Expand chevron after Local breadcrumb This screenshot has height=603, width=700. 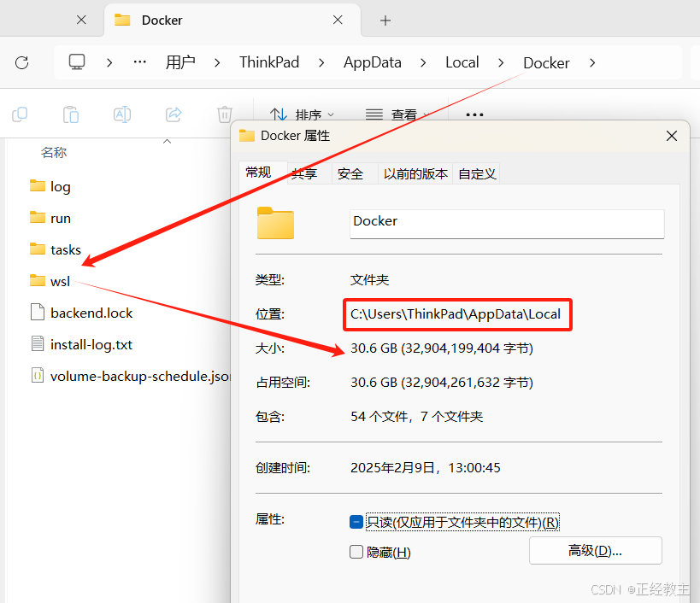(501, 63)
